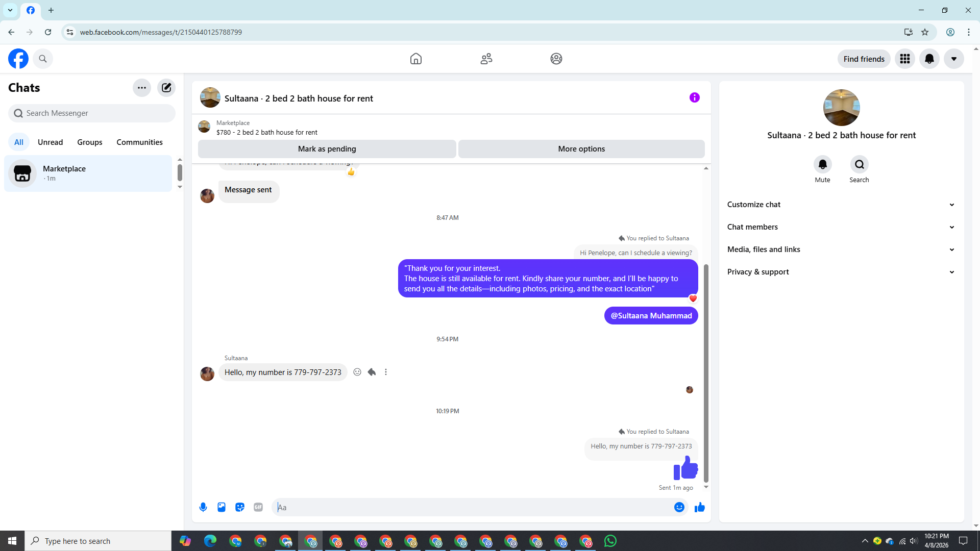The width and height of the screenshot is (980, 551).
Task: Click the compose new message icon
Action: [x=166, y=88]
